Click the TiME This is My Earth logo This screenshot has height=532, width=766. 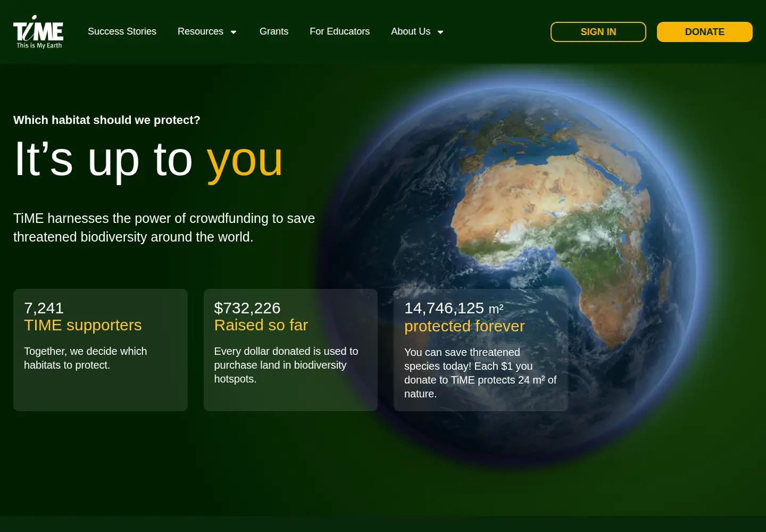(x=38, y=32)
